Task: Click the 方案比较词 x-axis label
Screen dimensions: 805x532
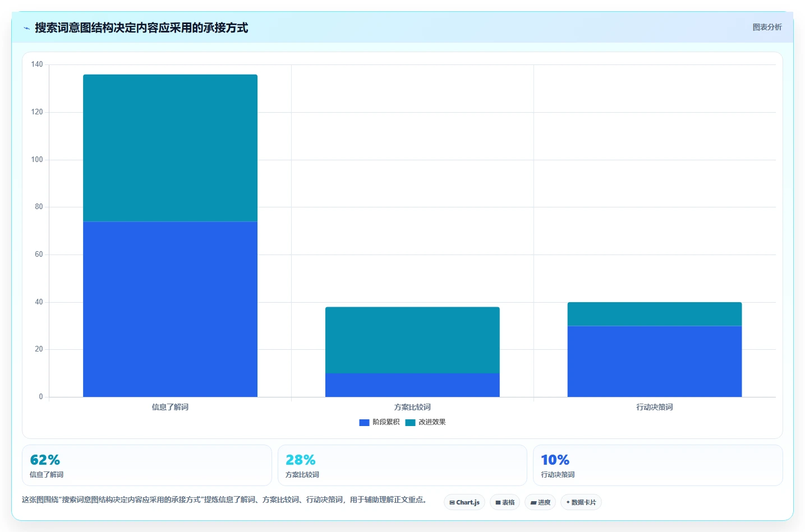Action: [412, 407]
